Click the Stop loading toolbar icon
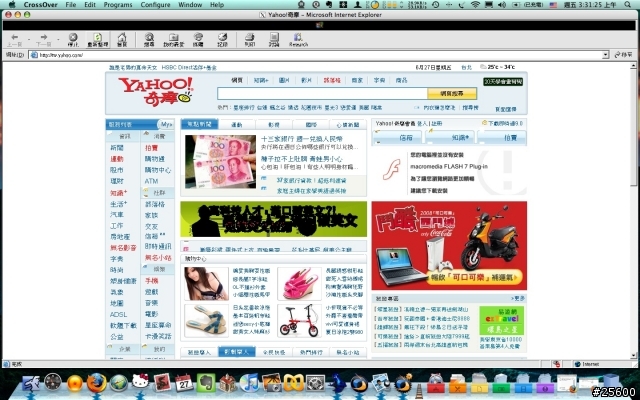The image size is (640, 400). (x=73, y=40)
